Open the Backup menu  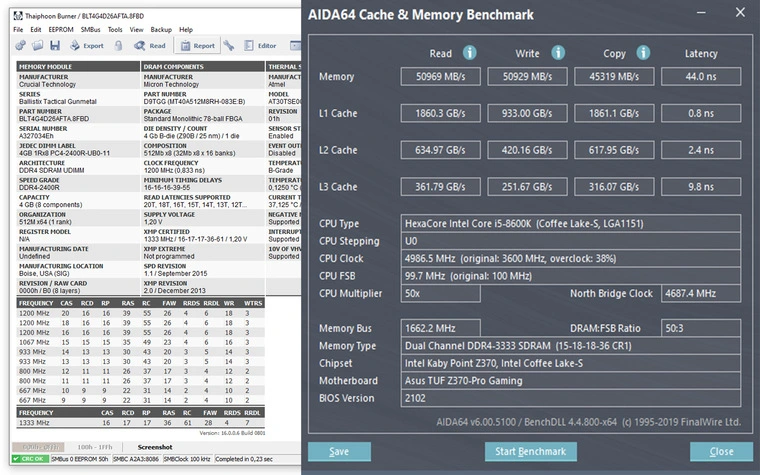(x=161, y=30)
